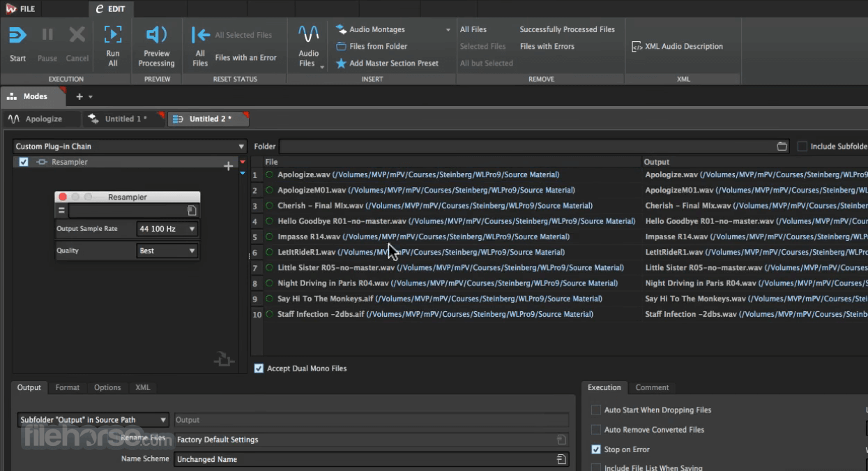Click the Run All icon
This screenshot has height=471, width=868.
[113, 34]
